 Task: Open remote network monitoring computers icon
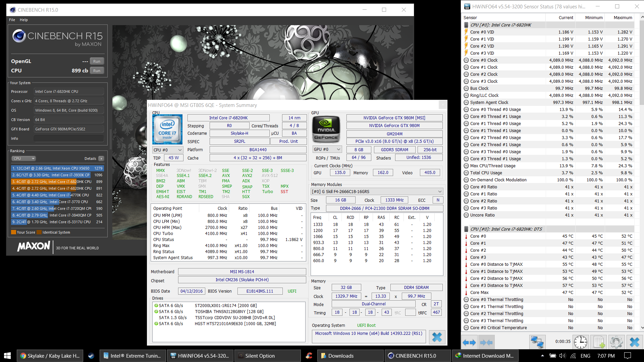coord(537,343)
